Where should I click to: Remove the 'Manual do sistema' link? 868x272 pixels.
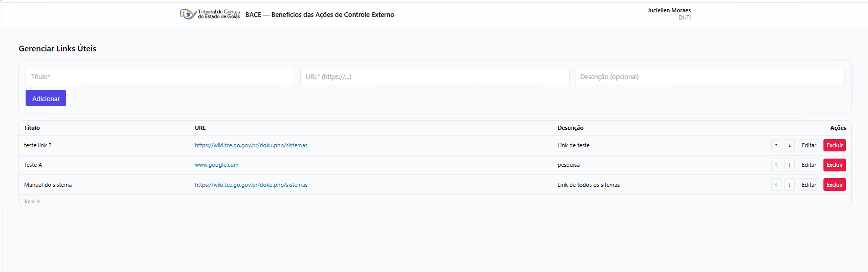pos(834,185)
